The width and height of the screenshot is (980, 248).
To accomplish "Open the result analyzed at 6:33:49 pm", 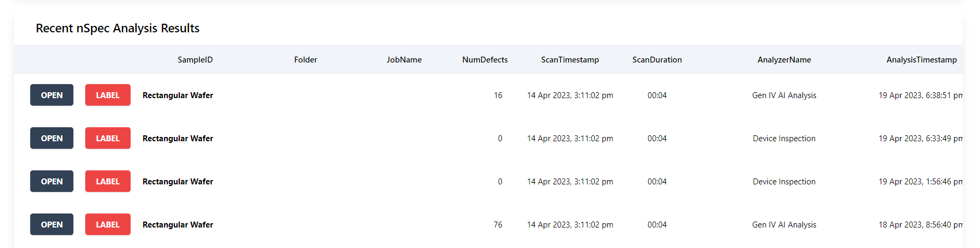I will (52, 138).
